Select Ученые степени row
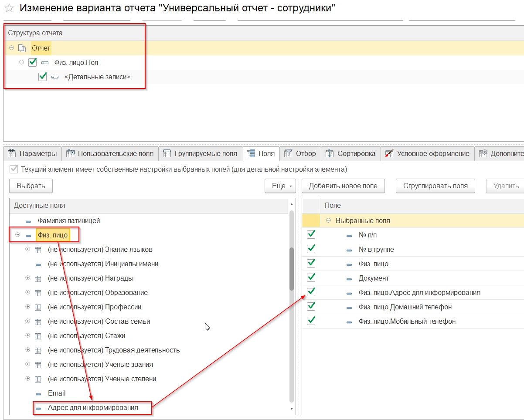 click(x=149, y=379)
